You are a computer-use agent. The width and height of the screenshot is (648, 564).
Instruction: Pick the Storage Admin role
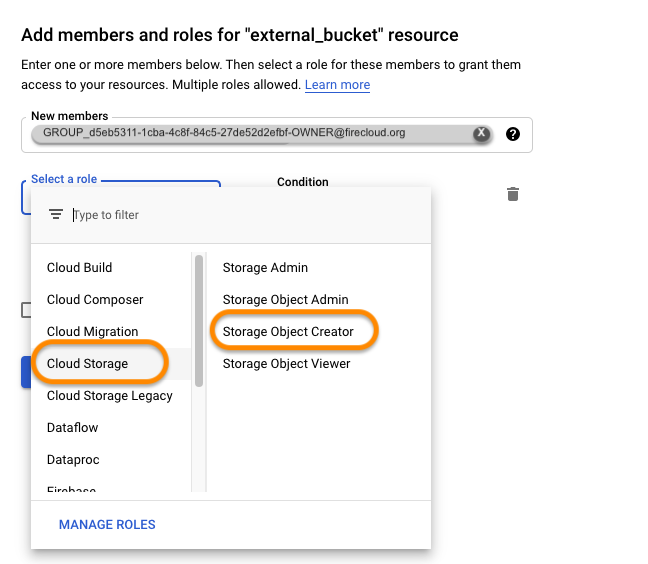pos(265,268)
